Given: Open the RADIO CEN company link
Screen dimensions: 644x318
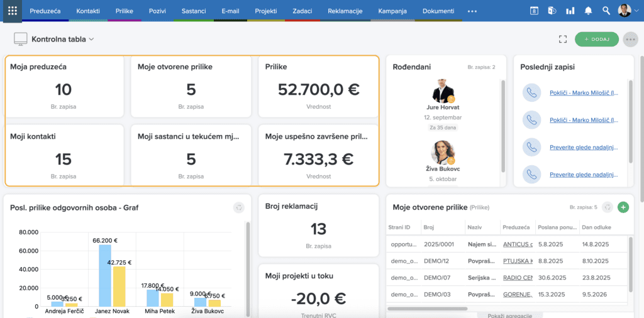Looking at the screenshot, I should click(x=518, y=277).
